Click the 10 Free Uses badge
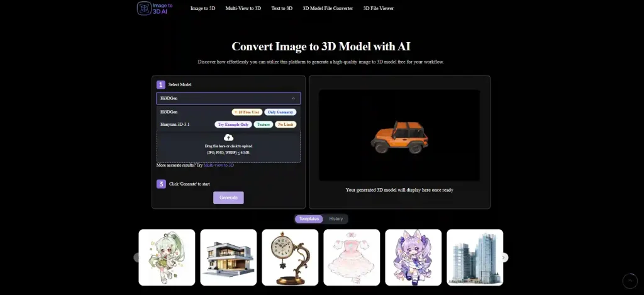Viewport: 644px width, 295px height. click(247, 112)
